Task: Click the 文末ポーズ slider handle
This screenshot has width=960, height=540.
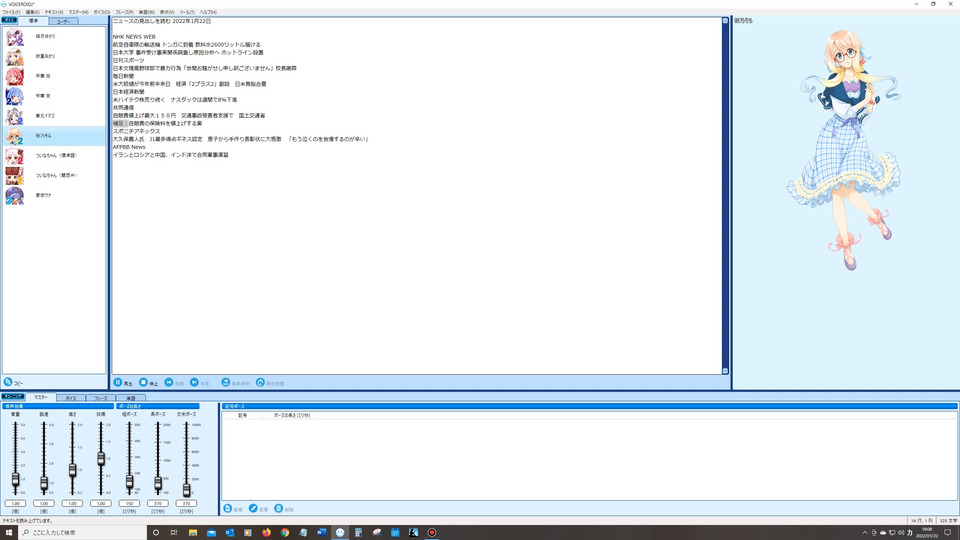Action: [x=186, y=490]
